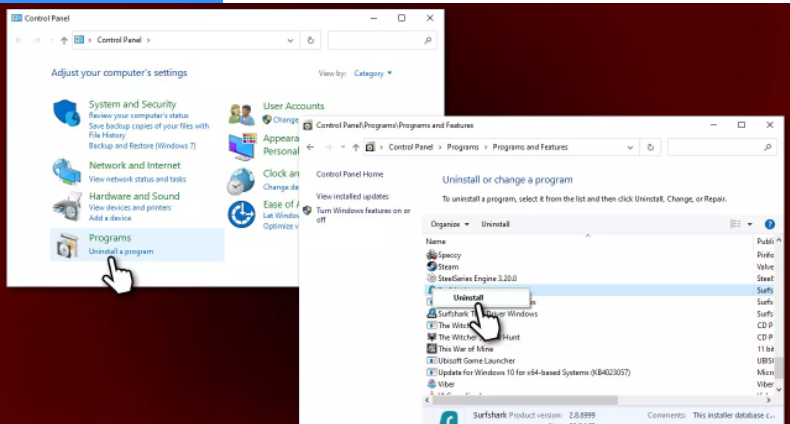
Task: Open the Clock and Region icon
Action: (x=241, y=181)
